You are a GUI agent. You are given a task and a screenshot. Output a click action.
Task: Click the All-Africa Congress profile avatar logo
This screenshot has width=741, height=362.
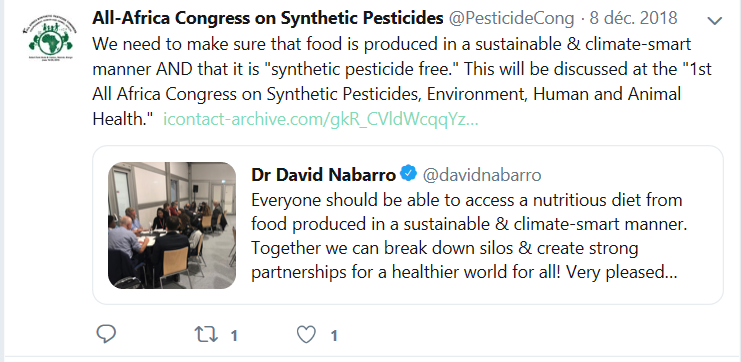[x=50, y=35]
